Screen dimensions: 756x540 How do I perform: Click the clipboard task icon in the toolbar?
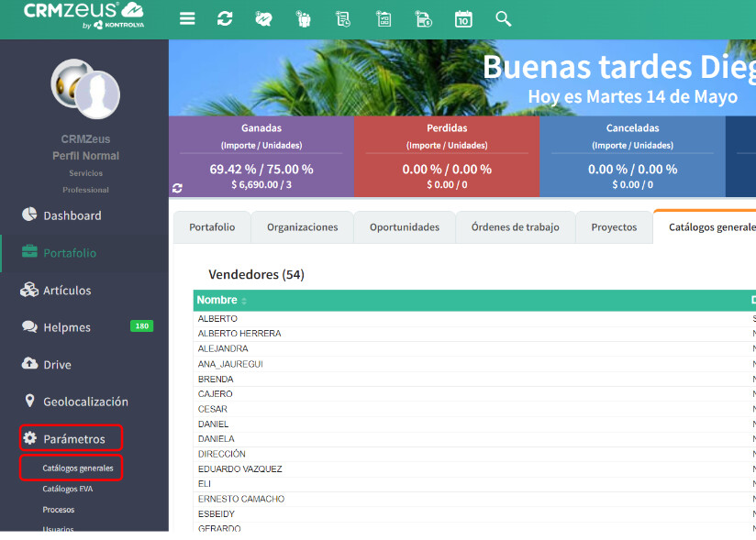click(x=384, y=18)
